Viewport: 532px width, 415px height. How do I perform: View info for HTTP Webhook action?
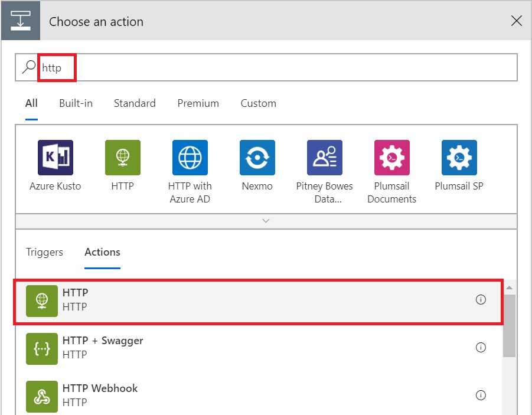tap(481, 396)
